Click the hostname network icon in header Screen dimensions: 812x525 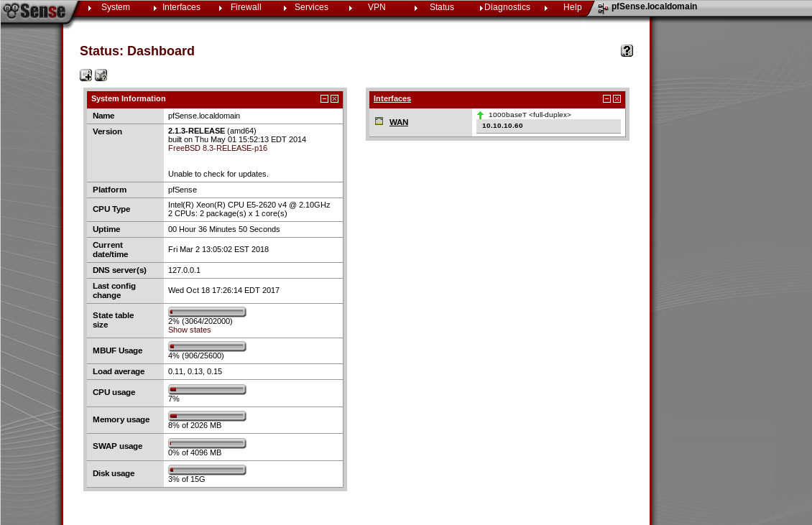pos(603,9)
